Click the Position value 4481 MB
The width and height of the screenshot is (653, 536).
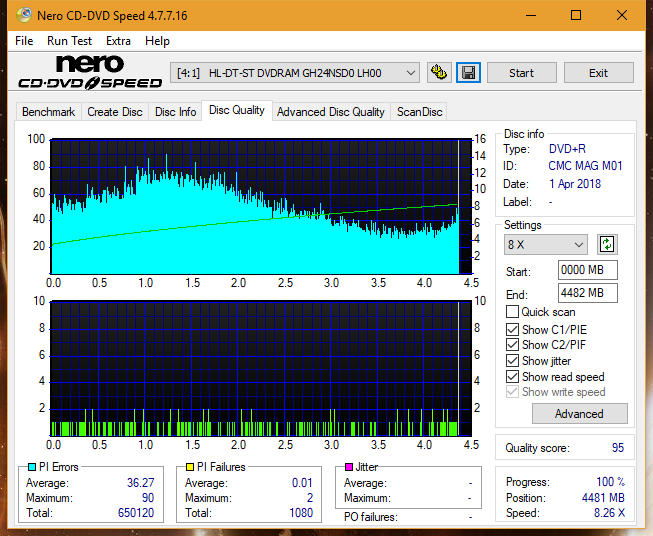603,498
